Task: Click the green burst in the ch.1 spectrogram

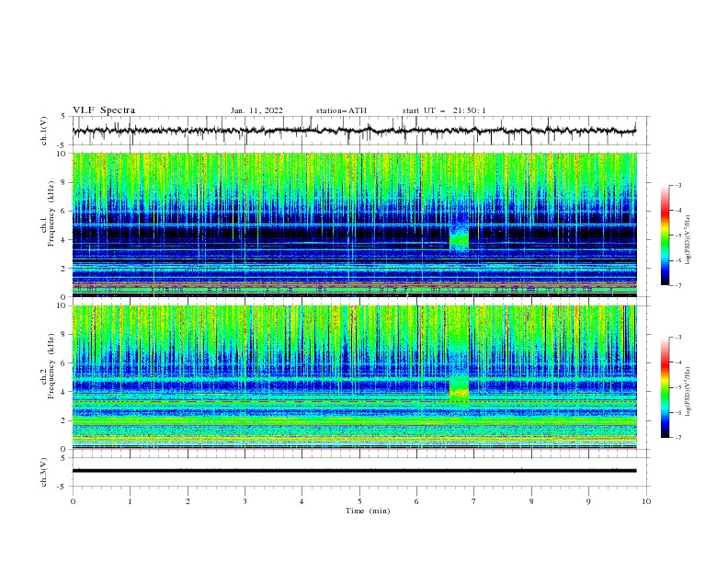Action: pyautogui.click(x=460, y=236)
